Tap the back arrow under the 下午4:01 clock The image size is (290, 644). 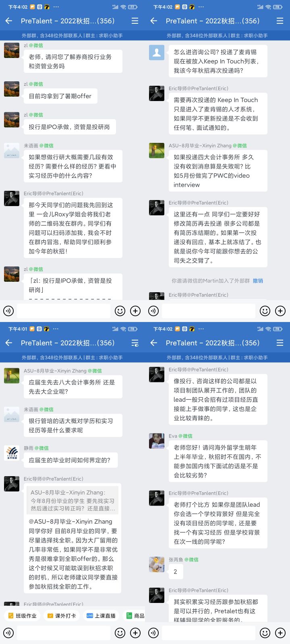9,343
